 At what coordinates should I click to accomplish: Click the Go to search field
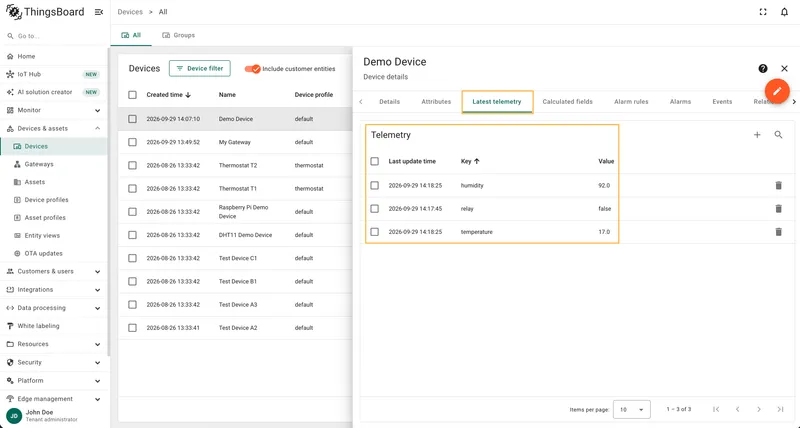(x=54, y=36)
